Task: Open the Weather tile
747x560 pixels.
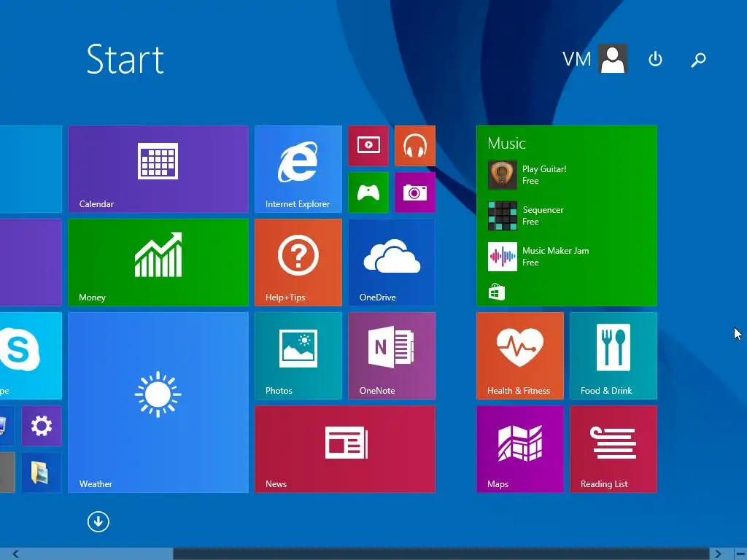Action: (158, 402)
